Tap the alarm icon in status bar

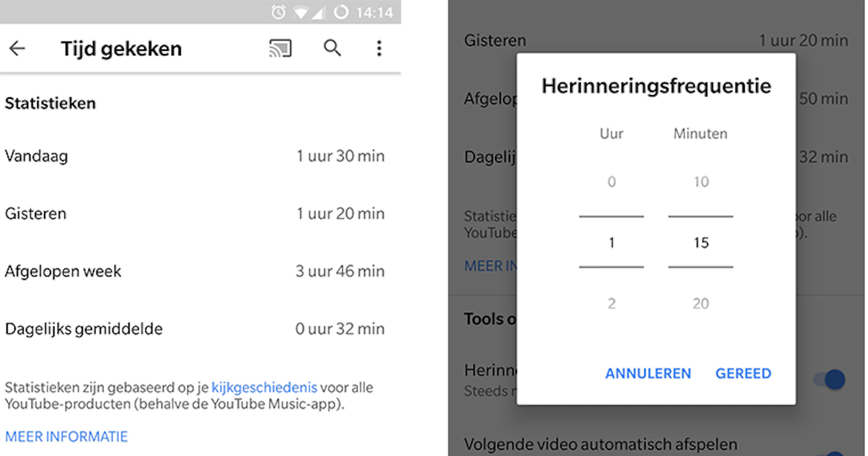click(278, 13)
